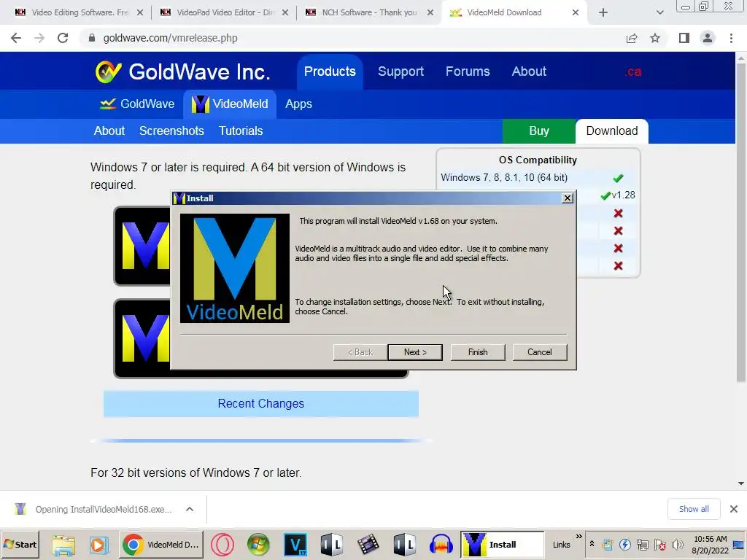Click the Windows orb taskbar icon
Image resolution: width=747 pixels, height=560 pixels.
258,545
